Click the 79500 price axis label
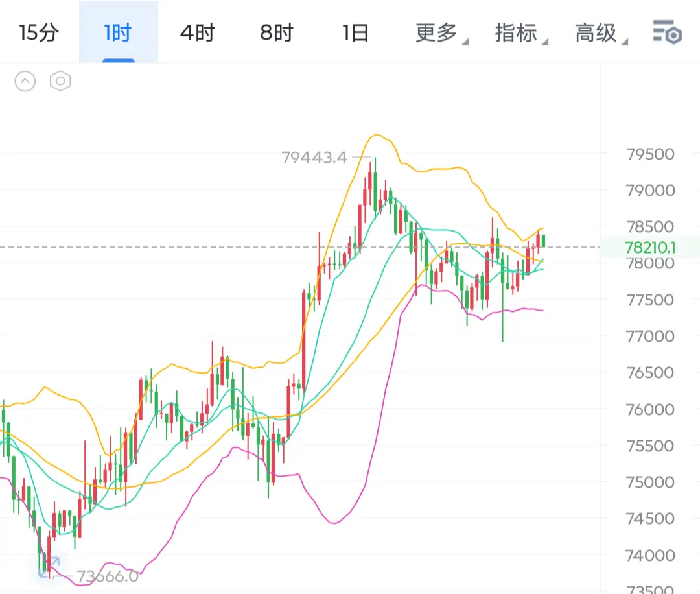The width and height of the screenshot is (700, 594). click(x=650, y=154)
